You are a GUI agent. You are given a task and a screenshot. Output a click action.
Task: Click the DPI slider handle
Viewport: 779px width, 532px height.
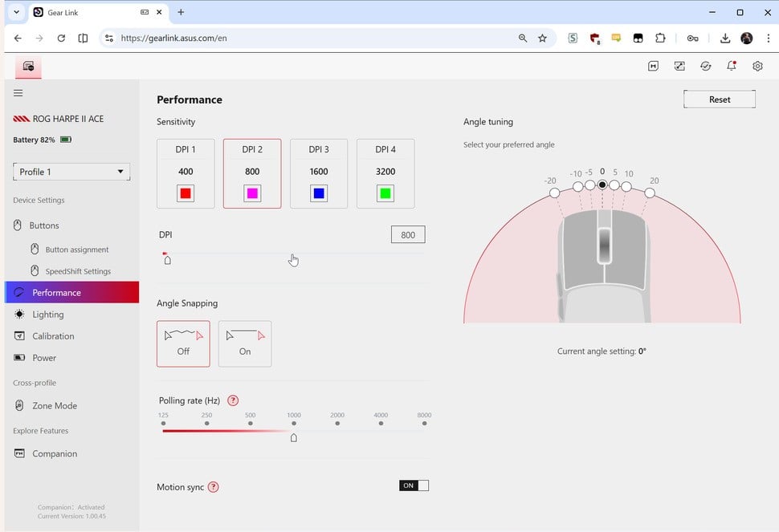click(167, 260)
